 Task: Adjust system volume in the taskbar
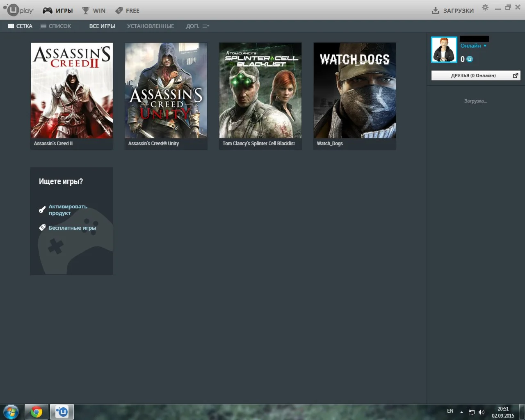click(x=482, y=412)
